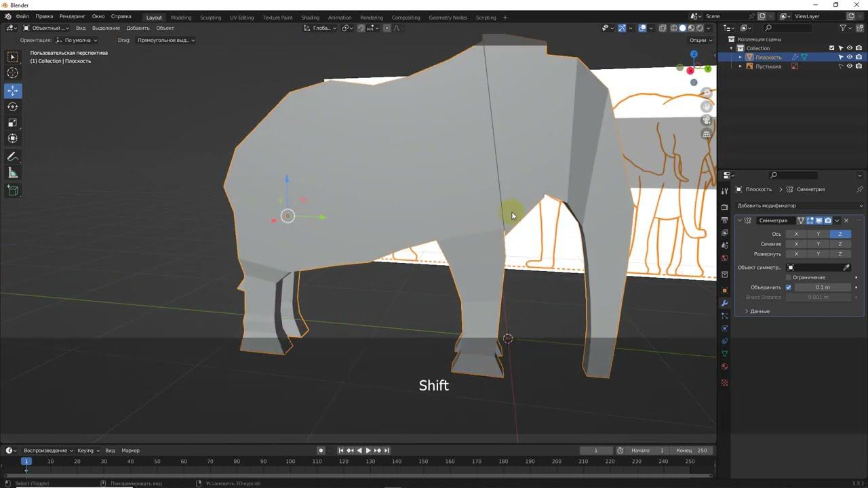868x488 pixels.
Task: Pick the Select Box tool
Action: [x=12, y=57]
